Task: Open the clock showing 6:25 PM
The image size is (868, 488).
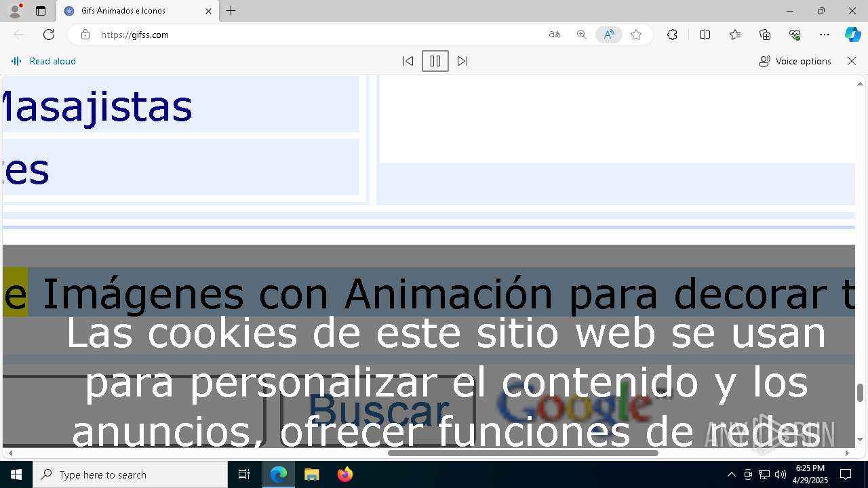Action: [x=810, y=474]
